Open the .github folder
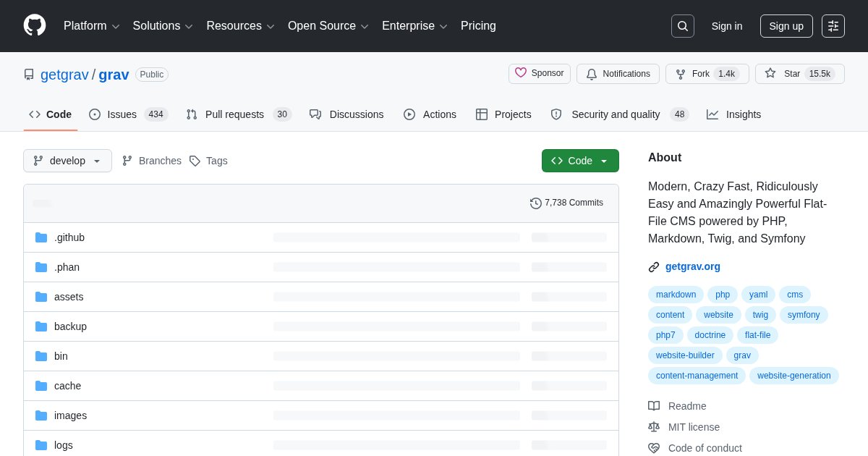868x456 pixels. 69,237
